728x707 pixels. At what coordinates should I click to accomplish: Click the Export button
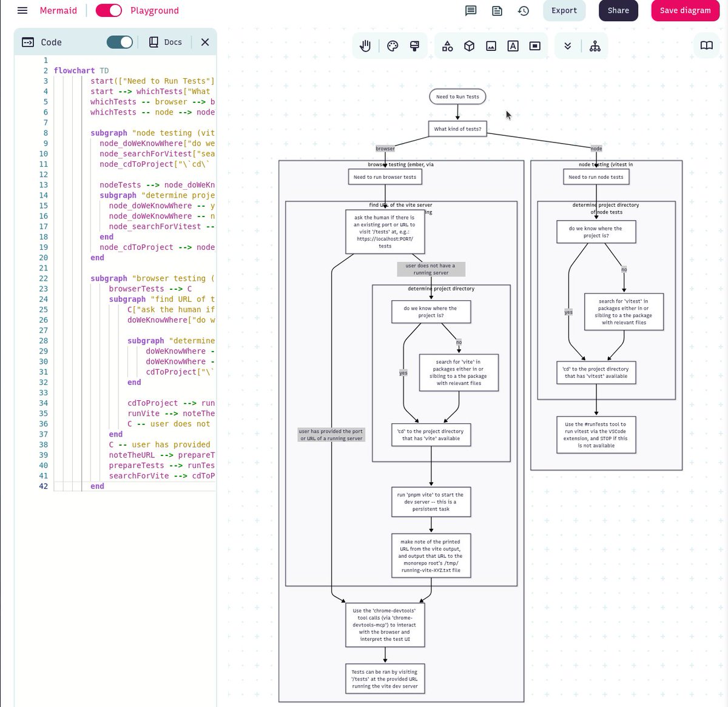564,10
